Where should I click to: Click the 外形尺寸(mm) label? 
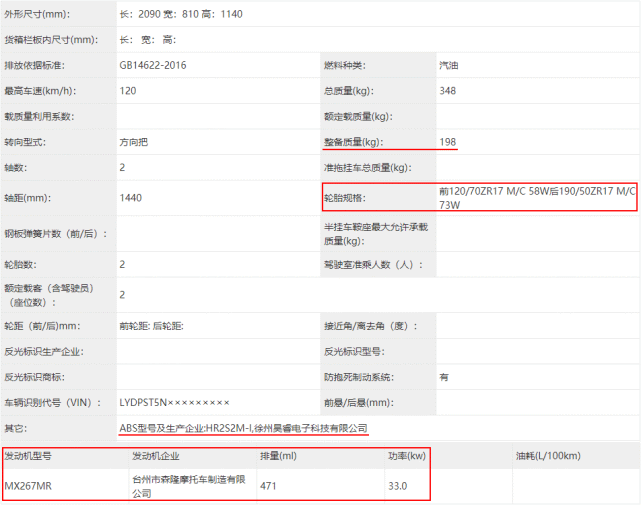click(x=37, y=14)
